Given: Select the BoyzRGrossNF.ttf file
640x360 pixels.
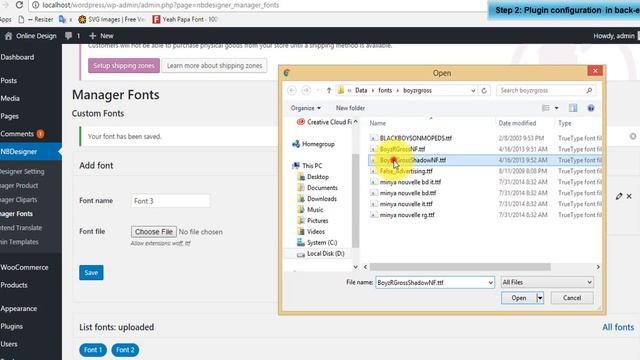Looking at the screenshot, I should (402, 149).
